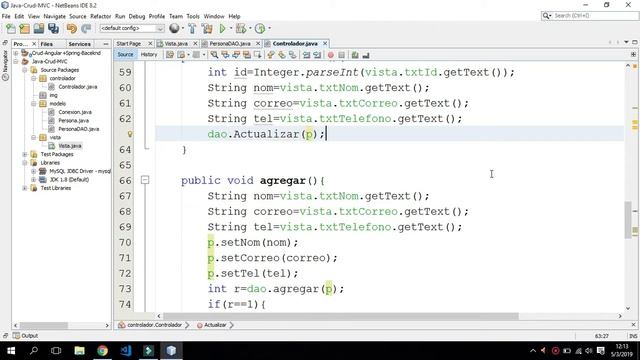Open dropdown arrow next to Debug Project
Screen dimensions: 640x360
[x=250, y=29]
